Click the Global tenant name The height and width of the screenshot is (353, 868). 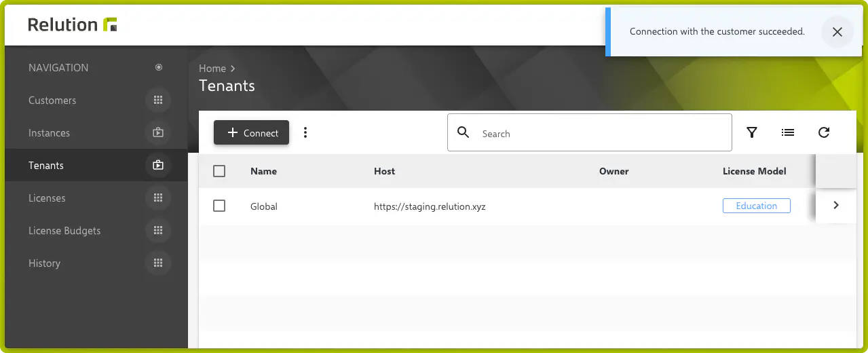(264, 206)
